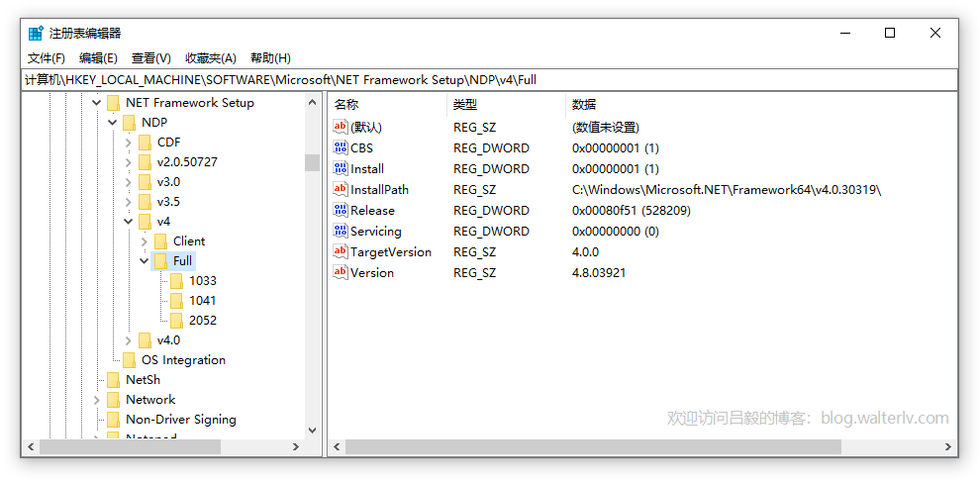Click the DWORD icon next to Servicing
Viewport: 980px width, 479px height.
click(342, 232)
